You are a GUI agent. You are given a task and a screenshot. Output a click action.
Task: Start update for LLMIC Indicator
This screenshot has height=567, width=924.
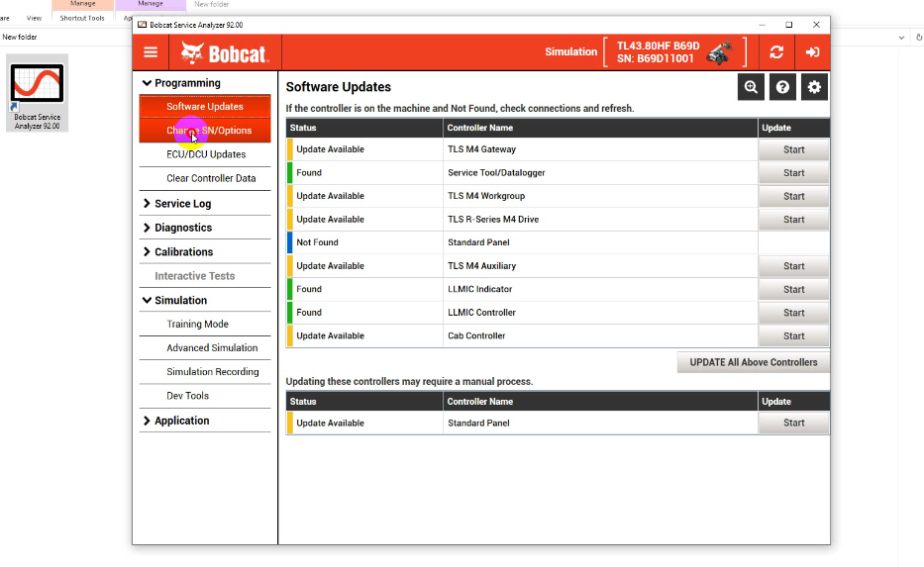tap(793, 289)
